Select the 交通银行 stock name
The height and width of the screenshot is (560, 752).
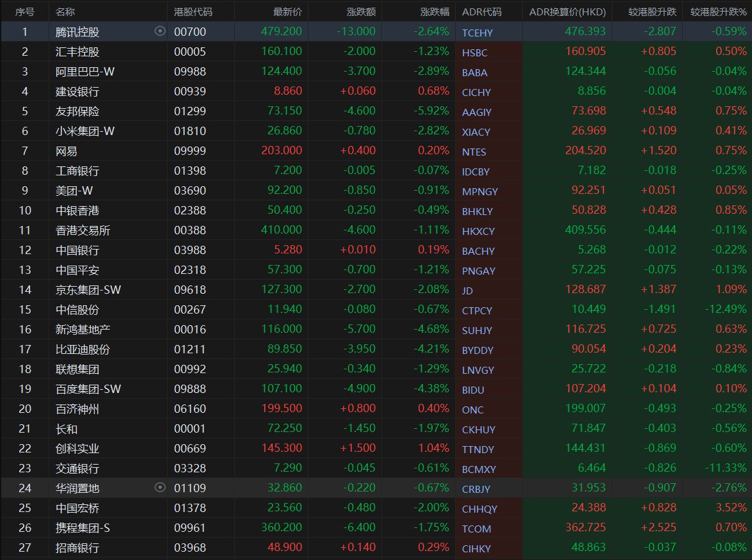point(77,468)
